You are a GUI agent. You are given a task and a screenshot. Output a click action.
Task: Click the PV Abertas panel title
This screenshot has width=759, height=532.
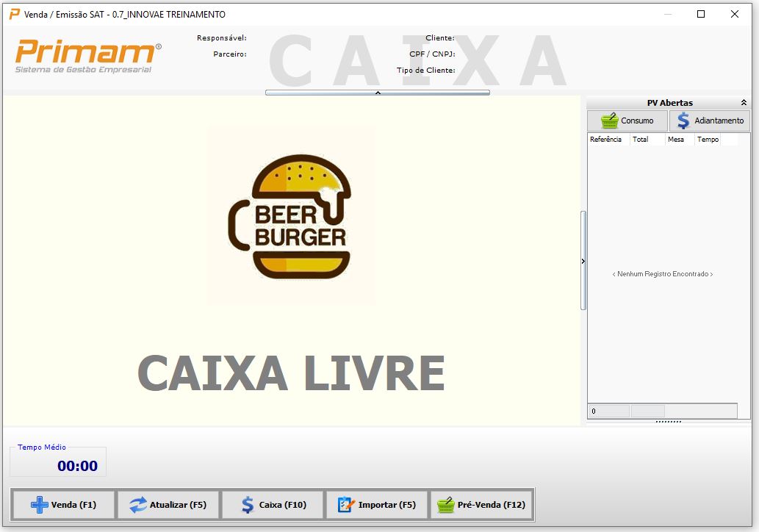tap(669, 103)
